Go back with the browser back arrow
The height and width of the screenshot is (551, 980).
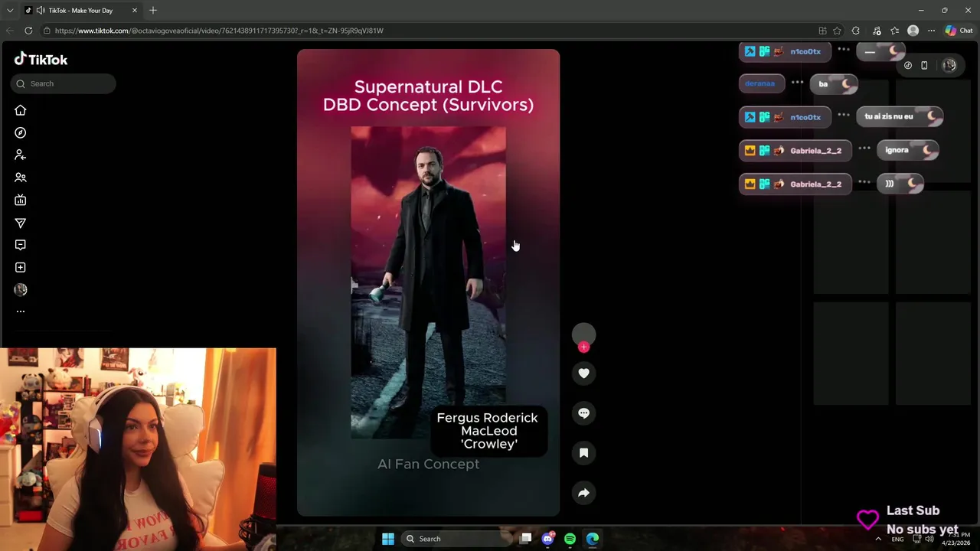[x=10, y=31]
